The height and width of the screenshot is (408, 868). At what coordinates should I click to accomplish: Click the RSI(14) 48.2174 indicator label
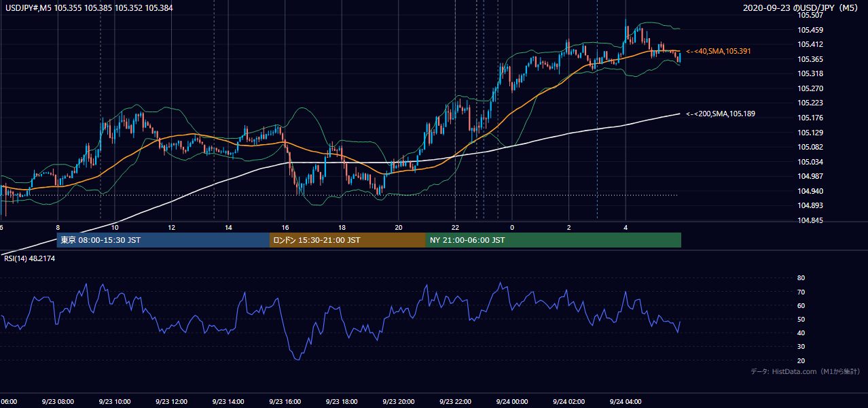pos(29,258)
